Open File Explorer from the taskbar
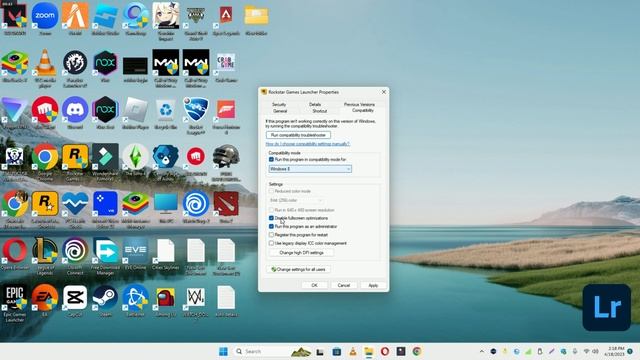Screen dimensions: 640x360 (x=369, y=351)
